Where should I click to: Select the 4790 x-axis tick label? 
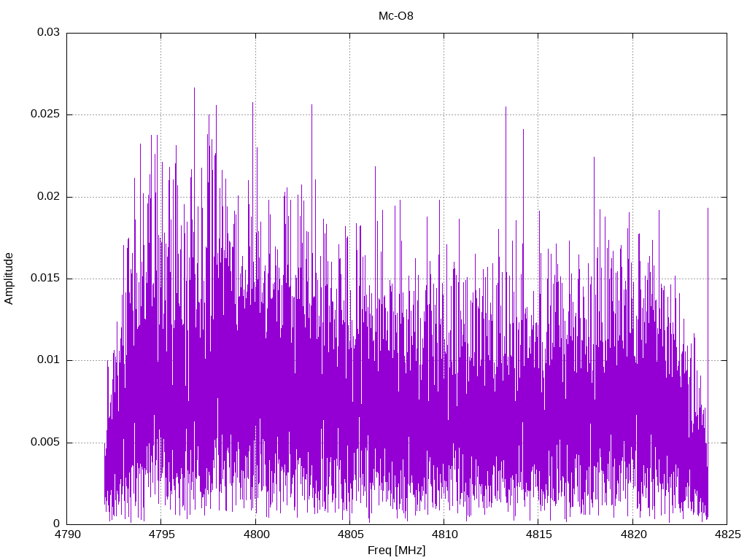(x=67, y=534)
